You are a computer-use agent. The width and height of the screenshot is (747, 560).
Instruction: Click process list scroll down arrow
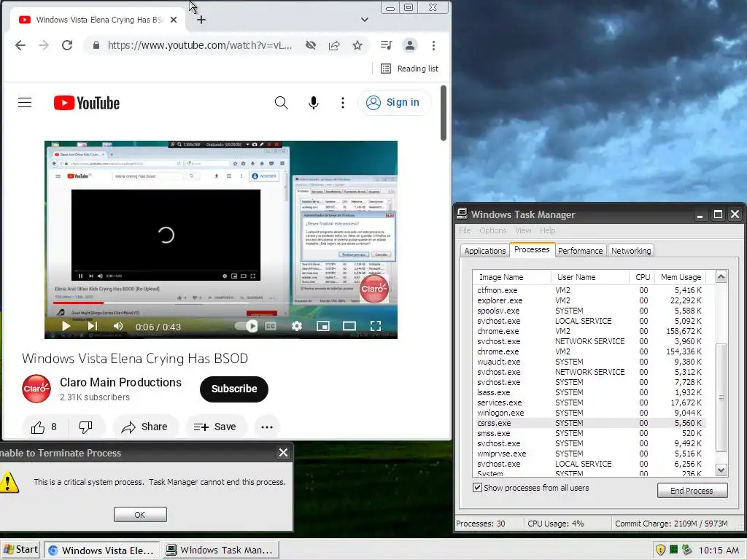pos(721,470)
